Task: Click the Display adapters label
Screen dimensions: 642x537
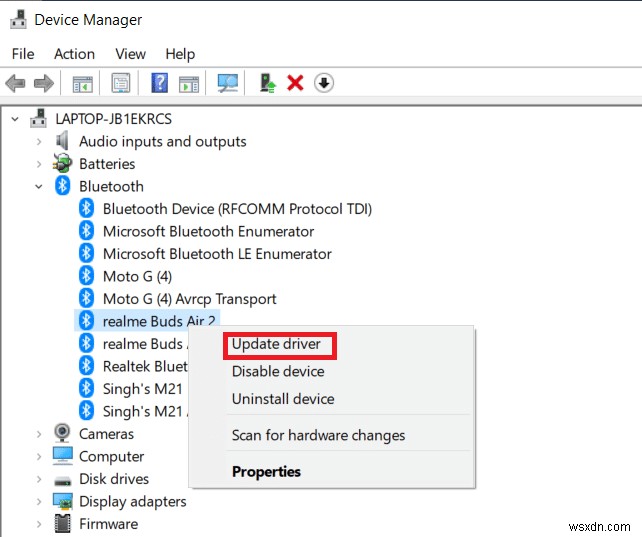Action: (x=133, y=501)
